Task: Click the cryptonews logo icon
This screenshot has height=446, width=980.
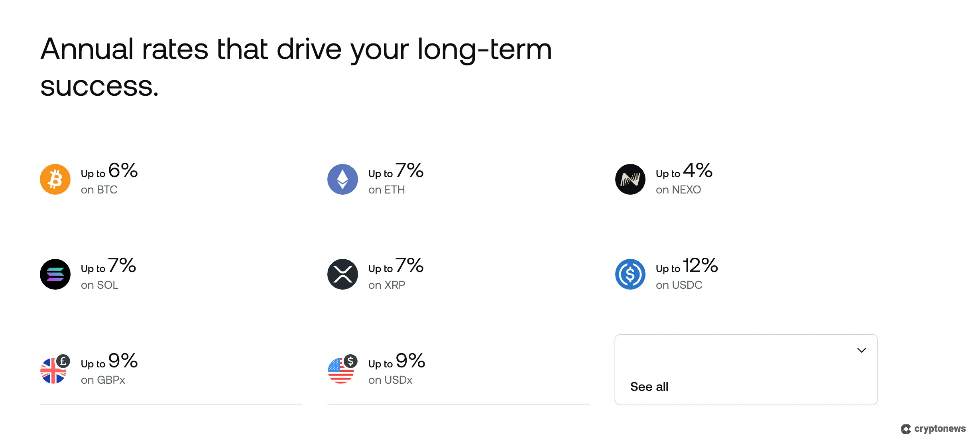Action: [906, 429]
